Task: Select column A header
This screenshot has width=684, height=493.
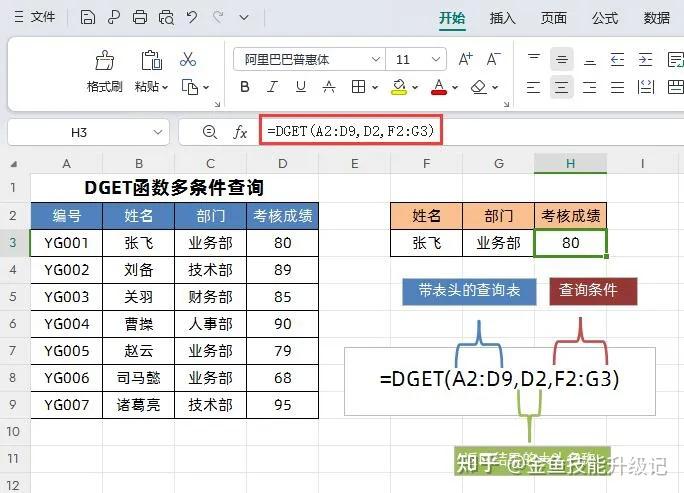Action: click(66, 164)
